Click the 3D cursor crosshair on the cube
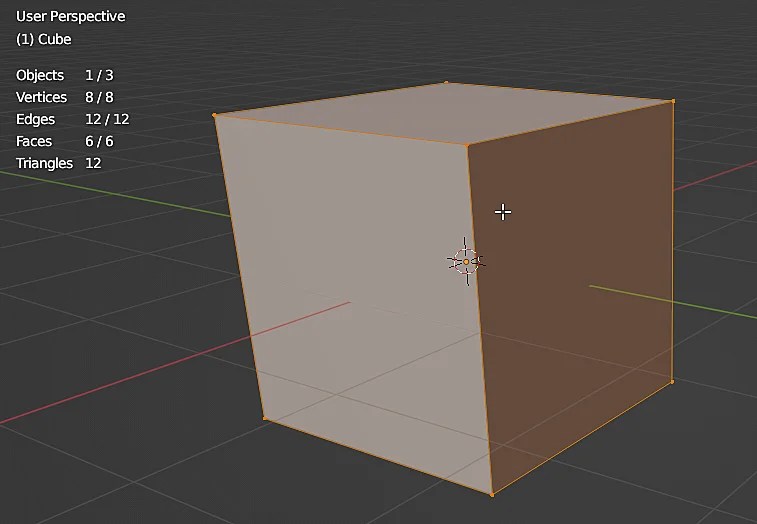 (x=466, y=261)
